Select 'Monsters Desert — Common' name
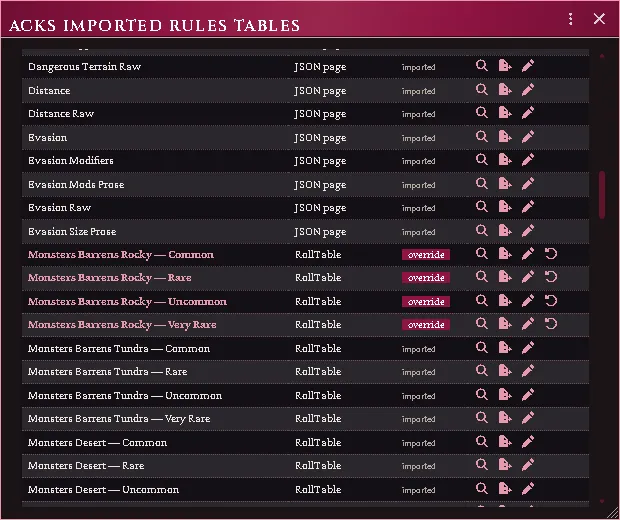 click(97, 442)
